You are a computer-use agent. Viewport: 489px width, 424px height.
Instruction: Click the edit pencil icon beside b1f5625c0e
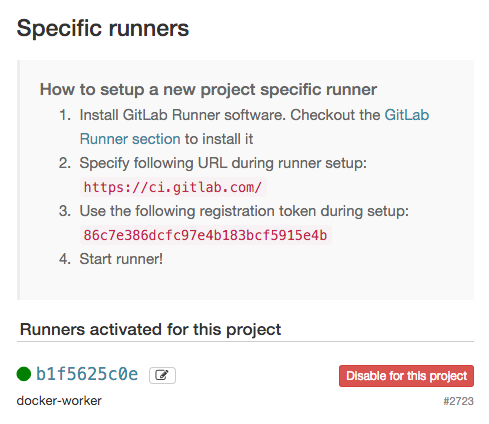[x=162, y=375]
